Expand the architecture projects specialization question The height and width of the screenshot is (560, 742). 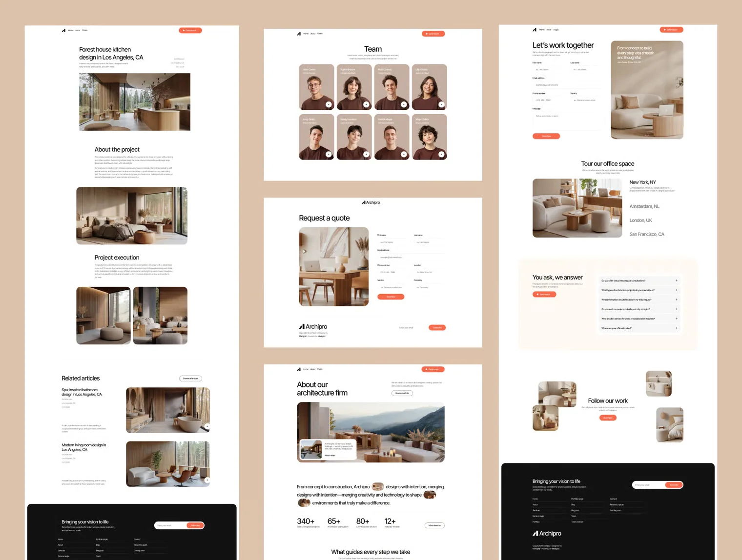tap(639, 290)
